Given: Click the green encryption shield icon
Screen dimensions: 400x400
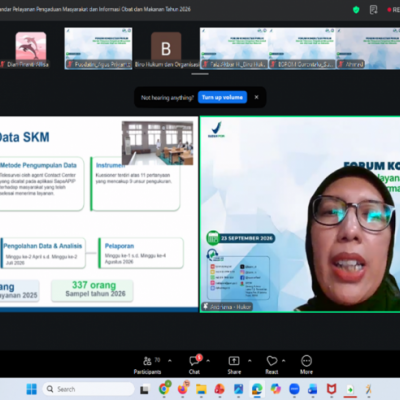Looking at the screenshot, I should (356, 10).
